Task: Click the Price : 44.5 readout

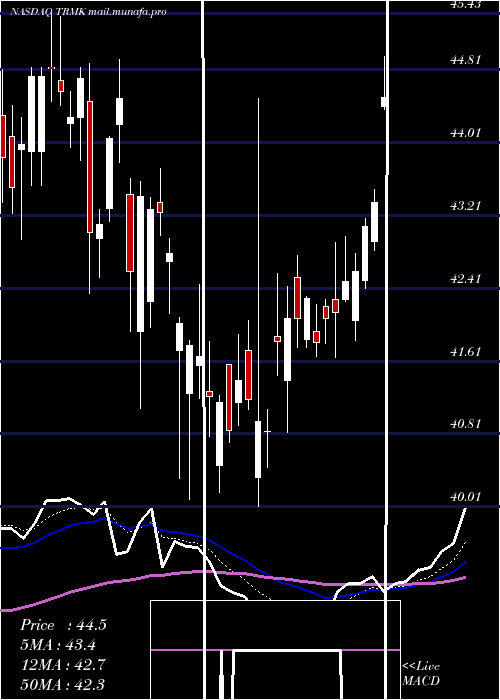Action: pos(63,625)
